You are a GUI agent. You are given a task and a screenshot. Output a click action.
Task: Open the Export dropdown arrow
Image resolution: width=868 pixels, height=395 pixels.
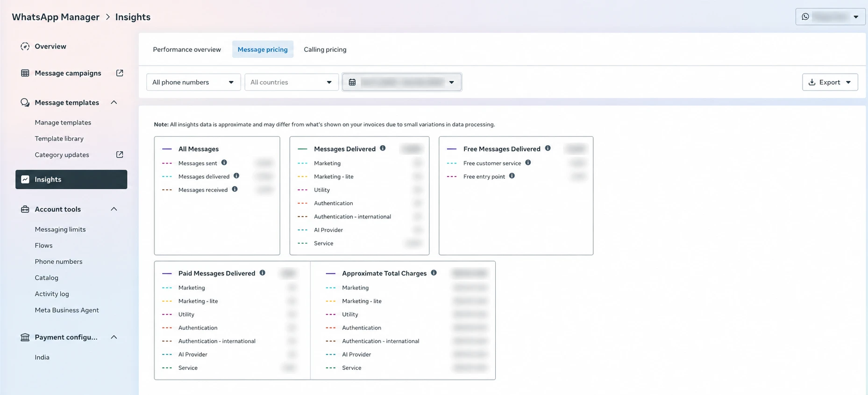click(848, 83)
